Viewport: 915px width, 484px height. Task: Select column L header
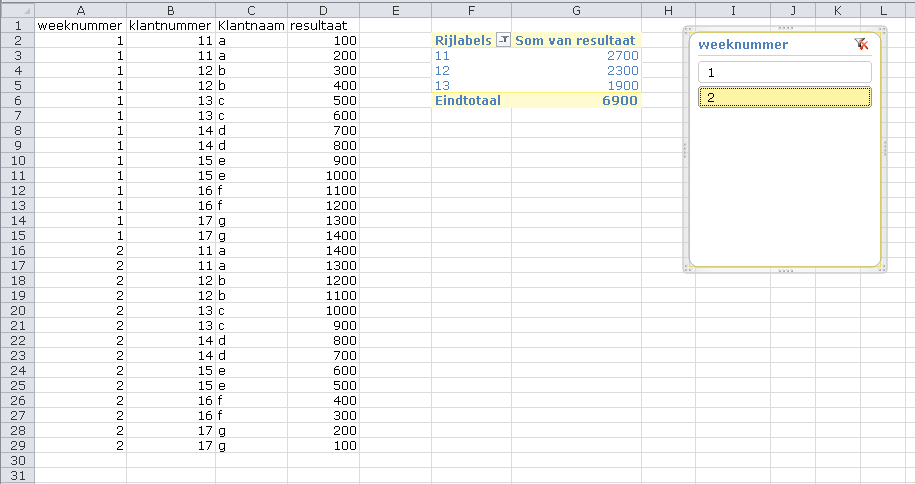coord(883,10)
